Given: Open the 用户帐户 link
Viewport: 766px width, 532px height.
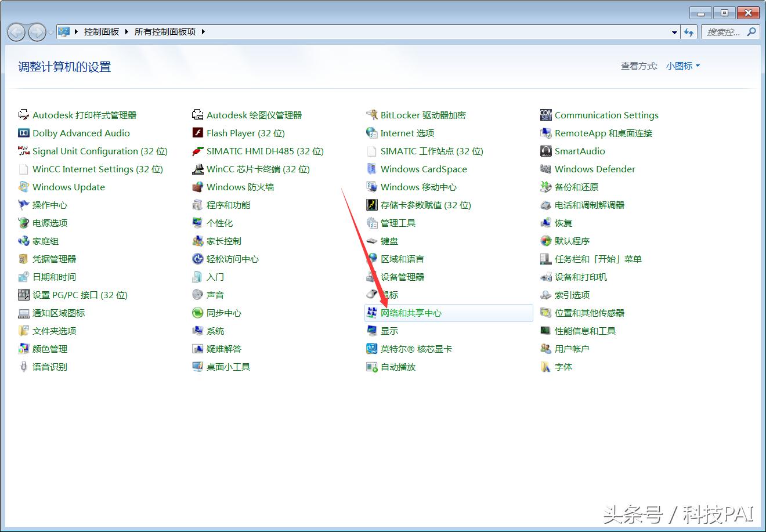Looking at the screenshot, I should pyautogui.click(x=572, y=349).
